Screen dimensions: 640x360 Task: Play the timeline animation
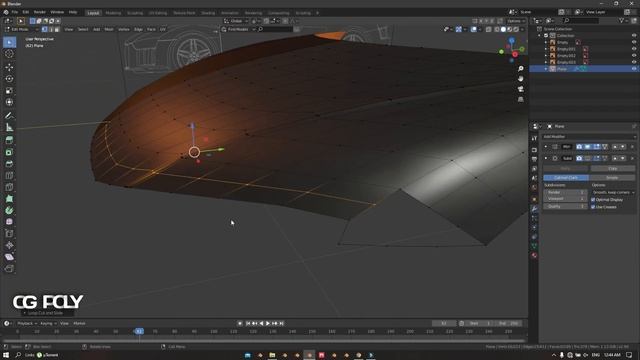tap(268, 323)
